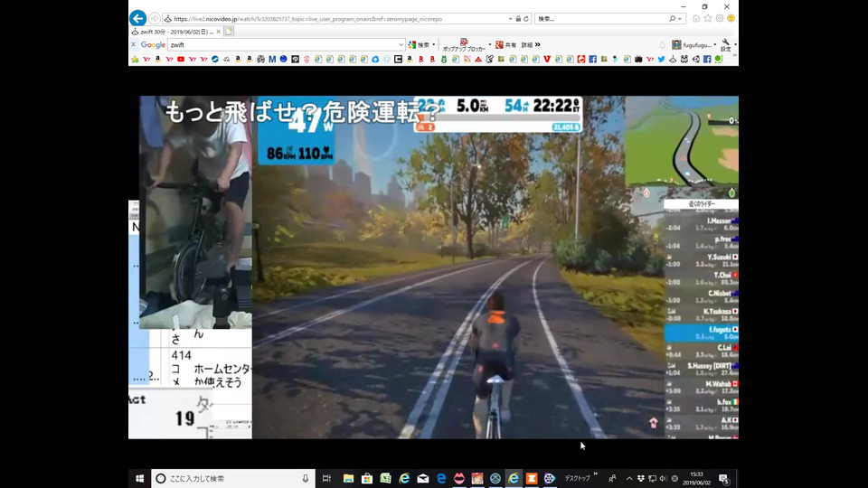868x488 pixels.
Task: Click the 詳細 button on Google toolbar
Action: 527,45
